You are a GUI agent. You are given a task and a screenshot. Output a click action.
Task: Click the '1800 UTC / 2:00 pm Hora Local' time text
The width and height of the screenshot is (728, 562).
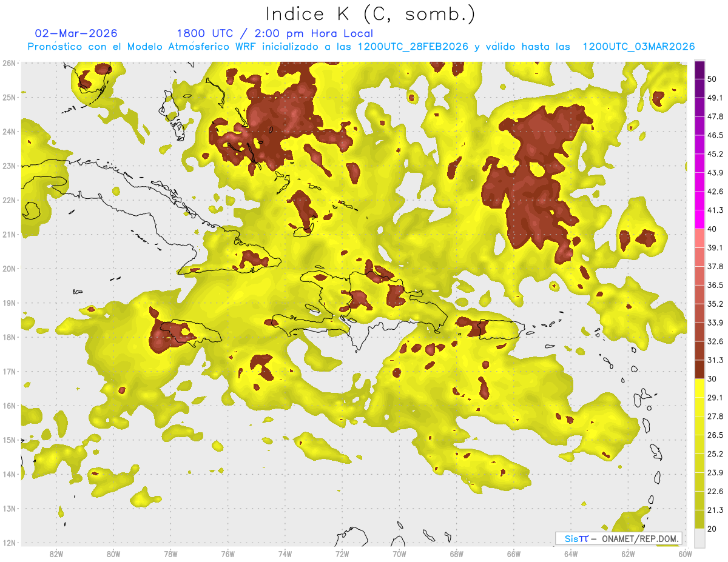point(275,33)
